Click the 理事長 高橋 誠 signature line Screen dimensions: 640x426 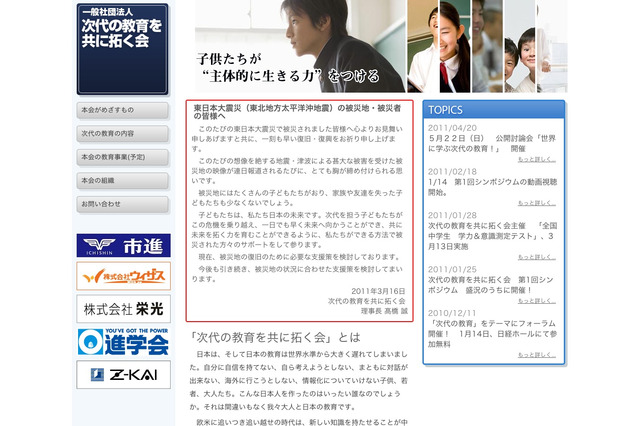point(384,311)
